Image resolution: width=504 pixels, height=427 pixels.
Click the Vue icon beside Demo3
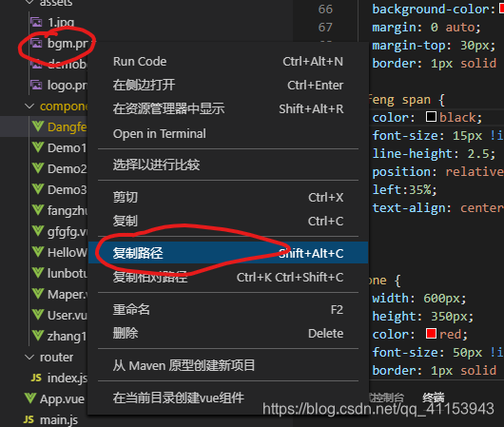click(x=38, y=189)
